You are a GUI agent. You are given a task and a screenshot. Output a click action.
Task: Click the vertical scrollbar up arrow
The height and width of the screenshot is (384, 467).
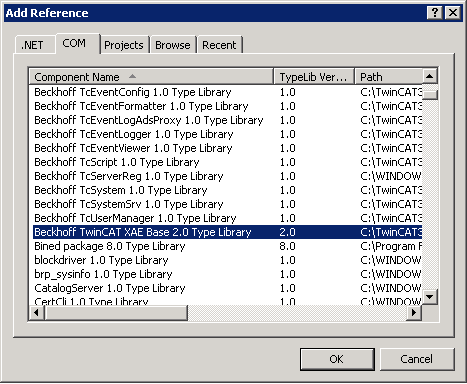pyautogui.click(x=430, y=76)
